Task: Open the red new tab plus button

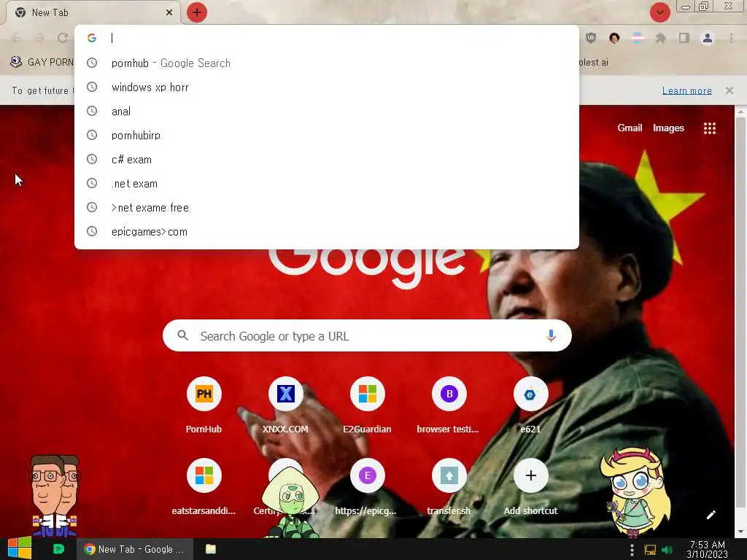Action: click(197, 12)
